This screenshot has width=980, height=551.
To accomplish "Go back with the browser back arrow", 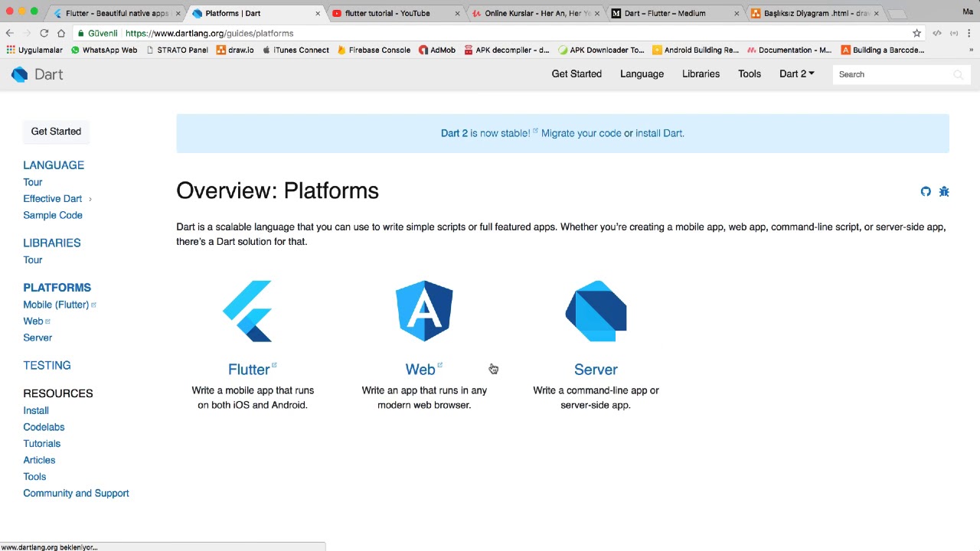I will point(9,33).
